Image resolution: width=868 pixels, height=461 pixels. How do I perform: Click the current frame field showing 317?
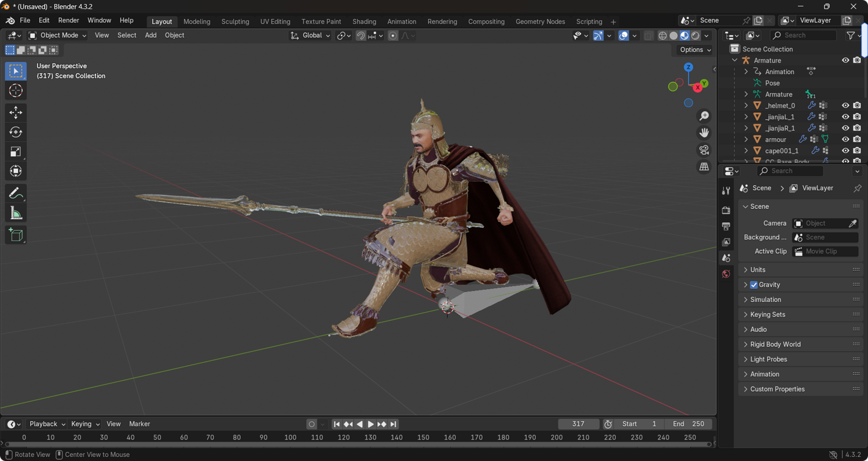[579, 424]
